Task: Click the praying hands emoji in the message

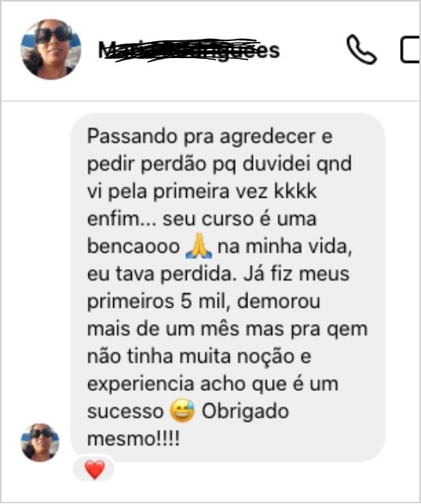Action: (199, 247)
